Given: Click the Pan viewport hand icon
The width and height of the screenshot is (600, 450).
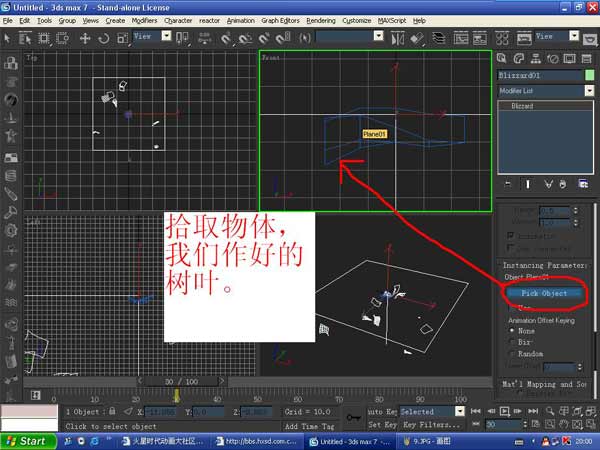Looking at the screenshot, I should [x=564, y=424].
